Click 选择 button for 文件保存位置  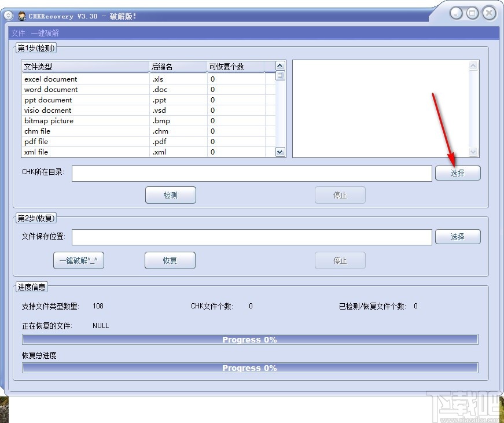(458, 237)
